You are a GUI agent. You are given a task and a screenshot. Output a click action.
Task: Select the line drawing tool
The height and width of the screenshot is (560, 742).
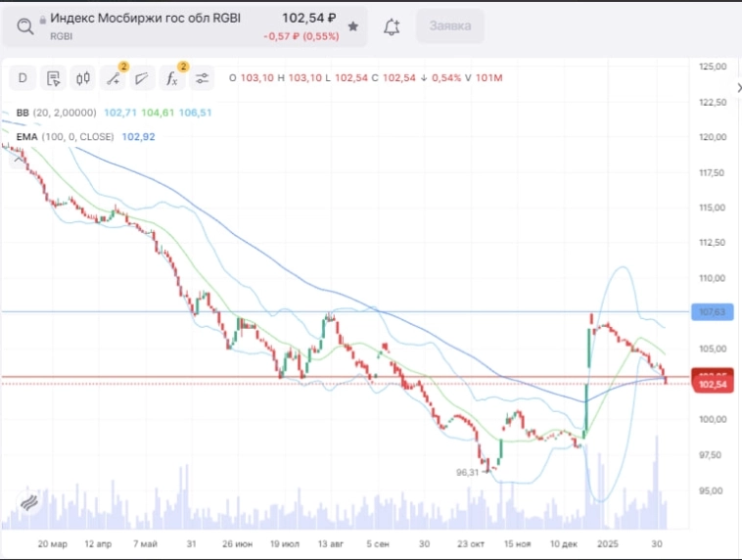coord(143,78)
